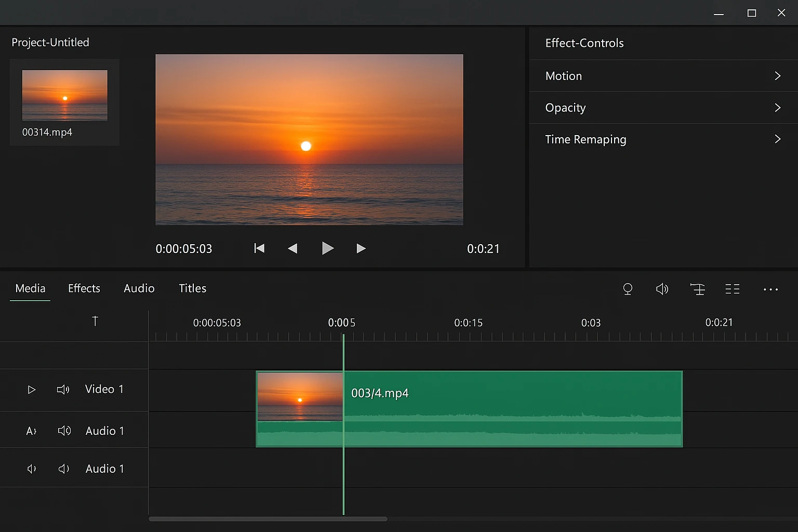Click the skip to start playback button
This screenshot has width=798, height=532.
point(259,248)
